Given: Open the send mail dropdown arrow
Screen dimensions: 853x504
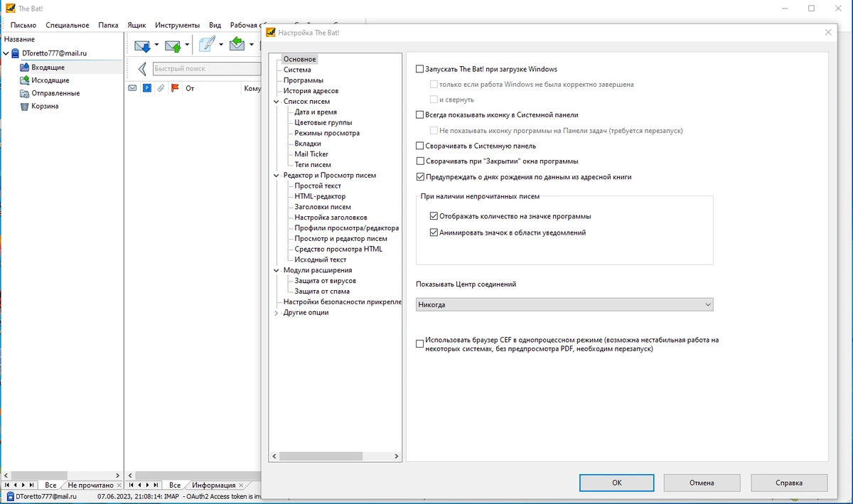Looking at the screenshot, I should (x=188, y=45).
